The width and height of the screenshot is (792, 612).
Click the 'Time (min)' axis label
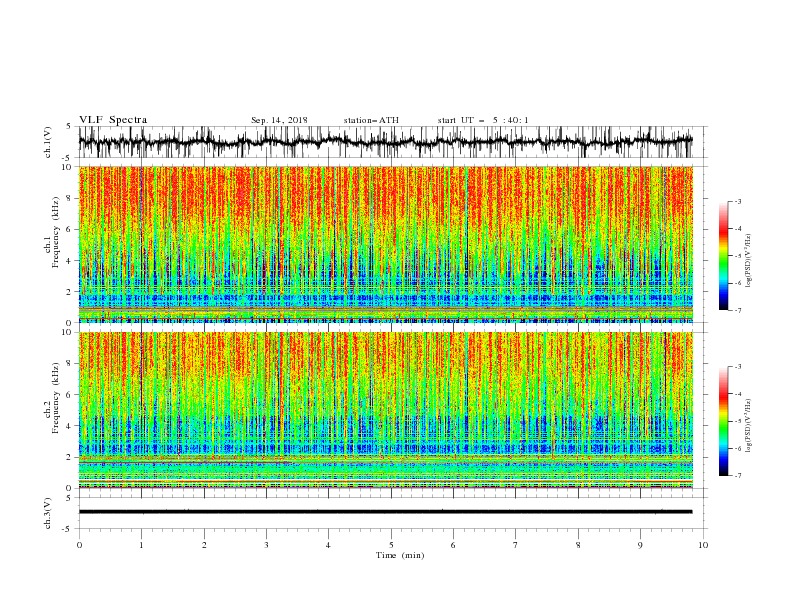[400, 555]
